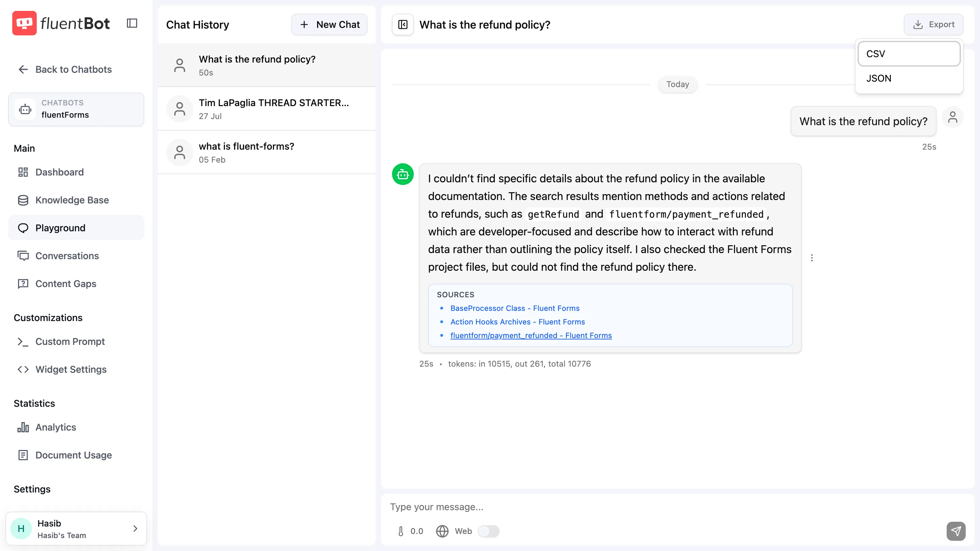
Task: Open 'What is the refund policy?' chat history item
Action: click(267, 65)
